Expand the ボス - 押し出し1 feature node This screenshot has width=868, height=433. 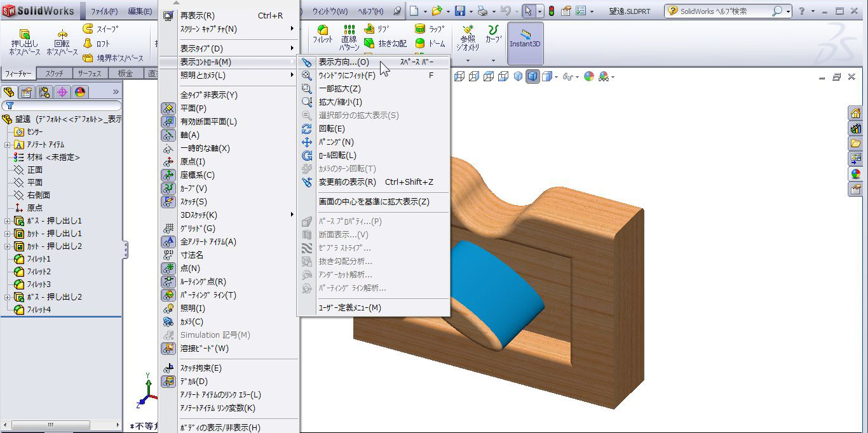point(7,221)
